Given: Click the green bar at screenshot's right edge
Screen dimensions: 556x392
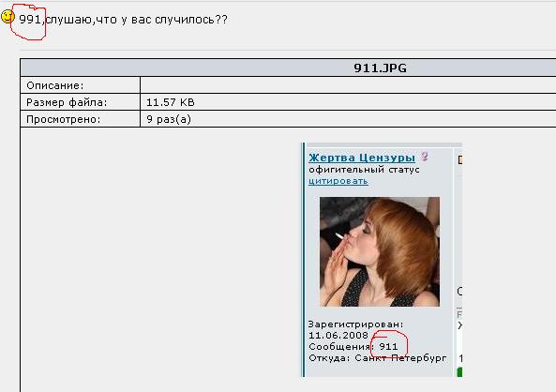Looking at the screenshot, I should [460, 372].
